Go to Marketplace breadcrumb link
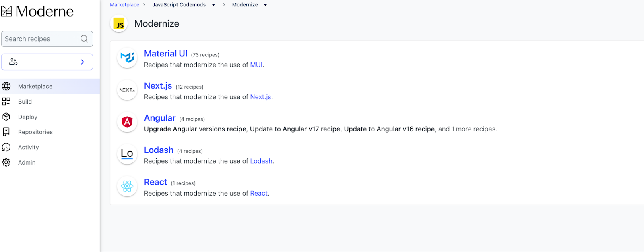Viewport: 644px width, 252px height. coord(124,5)
